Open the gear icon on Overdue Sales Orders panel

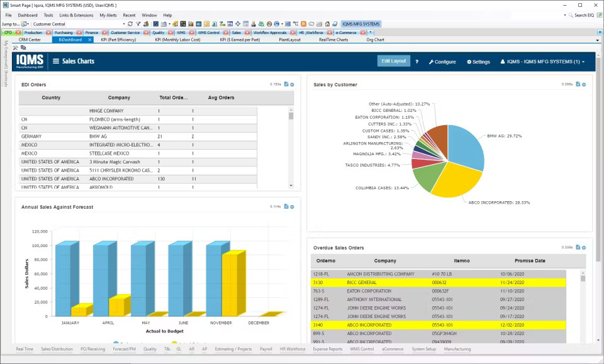(584, 247)
